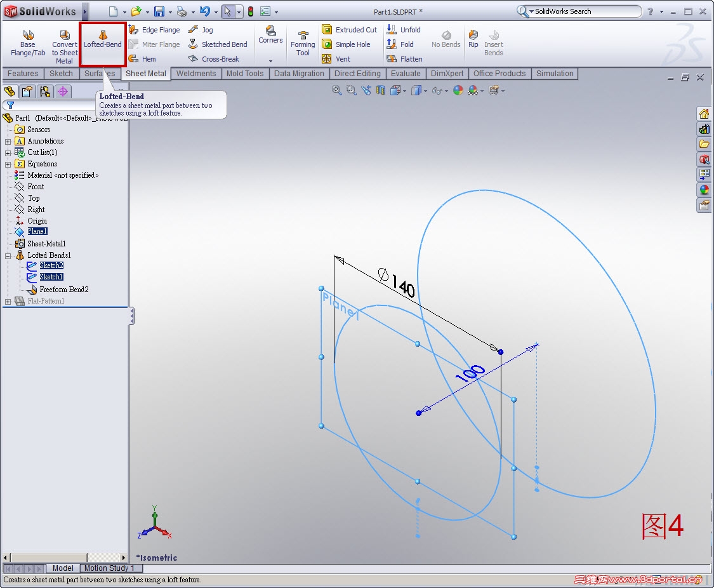Open the Simulation tab

click(555, 74)
